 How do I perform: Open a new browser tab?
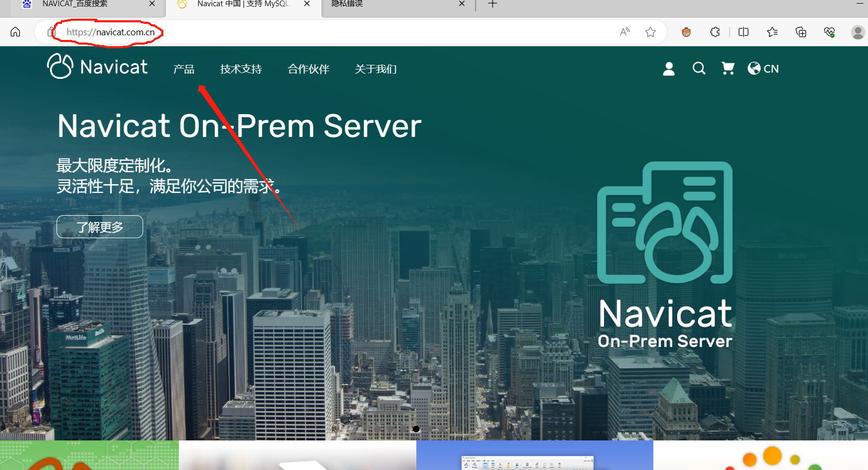[x=493, y=4]
